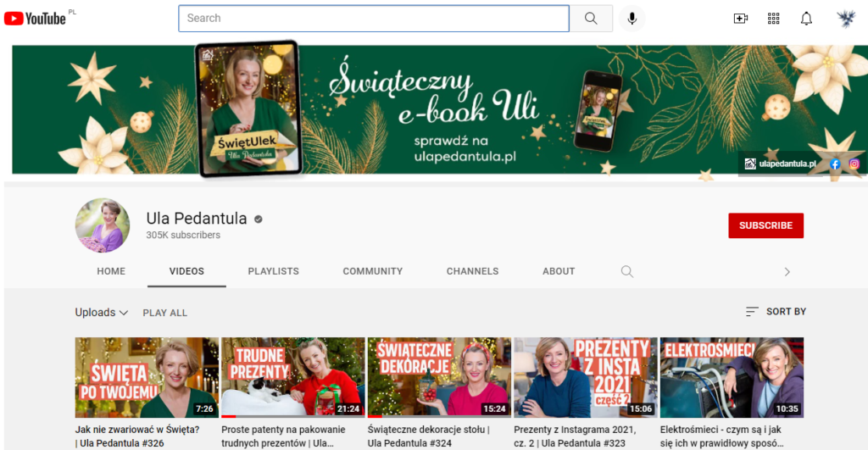
Task: Click the search magnifier button
Action: (591, 19)
